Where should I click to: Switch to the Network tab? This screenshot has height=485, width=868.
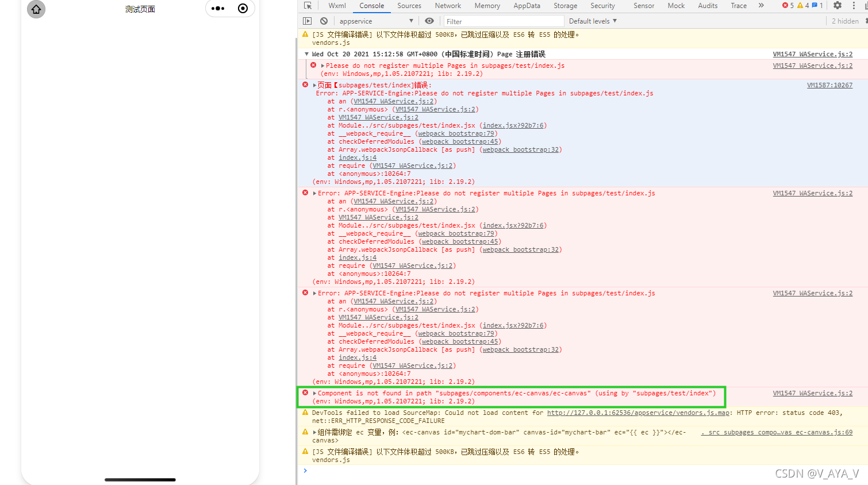448,6
